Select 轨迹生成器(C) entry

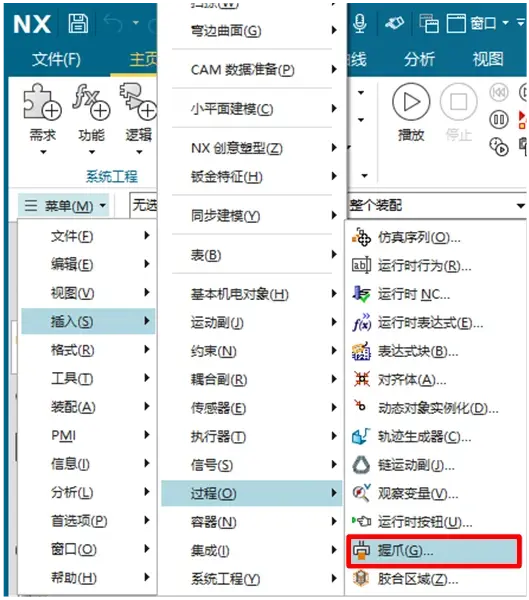click(x=435, y=437)
